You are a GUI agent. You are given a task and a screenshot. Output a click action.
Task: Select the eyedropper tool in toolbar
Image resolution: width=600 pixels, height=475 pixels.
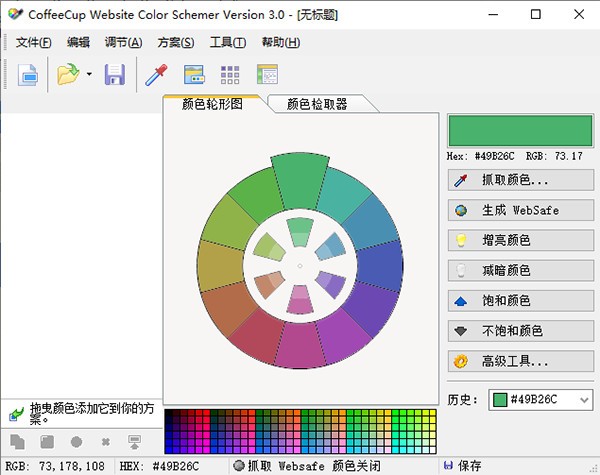tap(156, 75)
